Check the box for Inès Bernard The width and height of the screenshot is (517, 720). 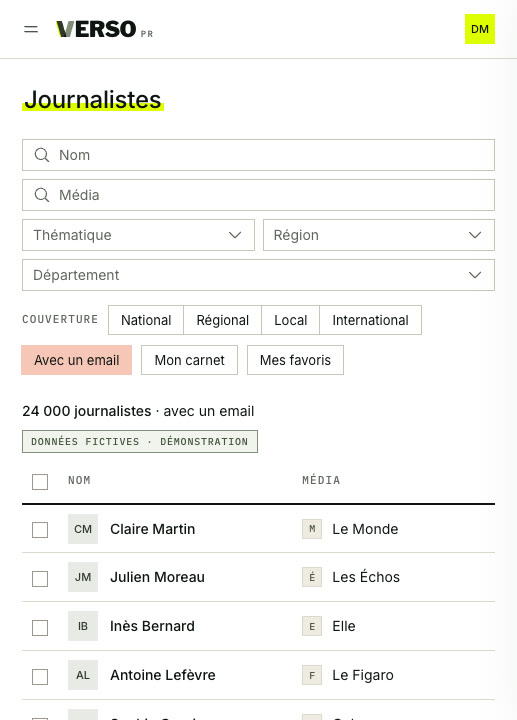pos(40,628)
